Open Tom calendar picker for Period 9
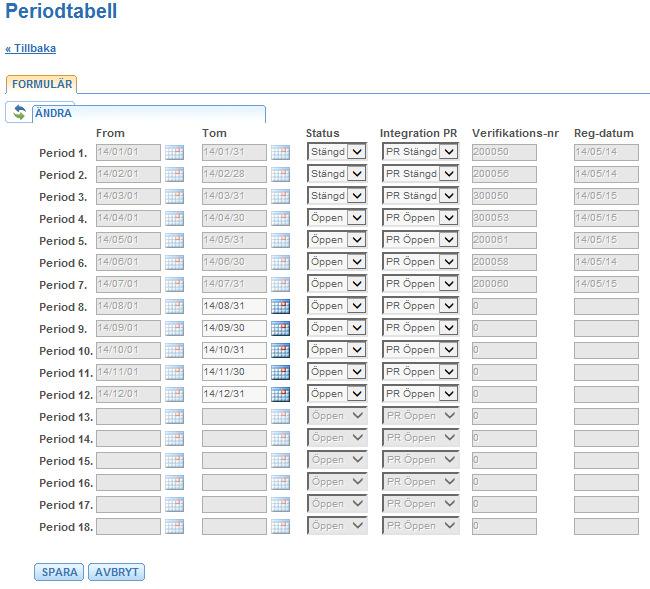Viewport: 650px width, 589px height. pyautogui.click(x=281, y=328)
